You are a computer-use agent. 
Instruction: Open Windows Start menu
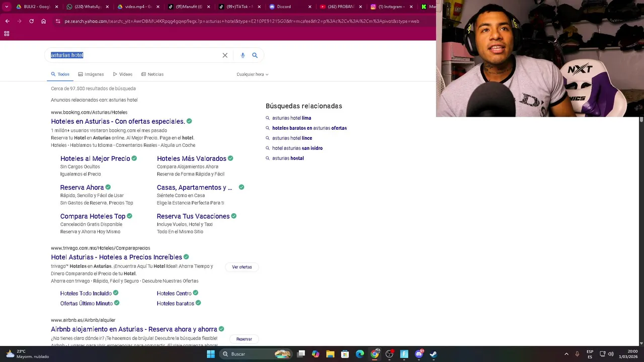click(x=211, y=354)
